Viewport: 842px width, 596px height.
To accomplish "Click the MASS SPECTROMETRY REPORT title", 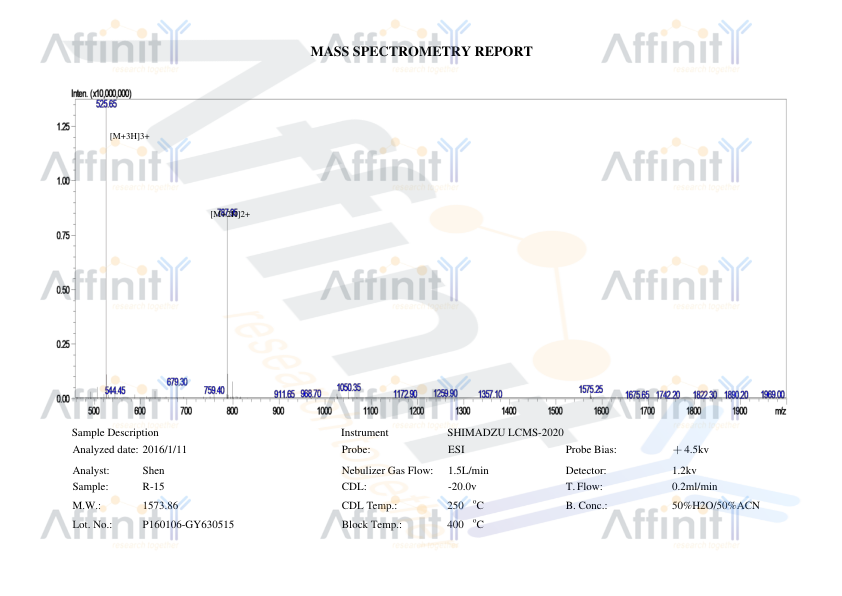I will 422,52.
